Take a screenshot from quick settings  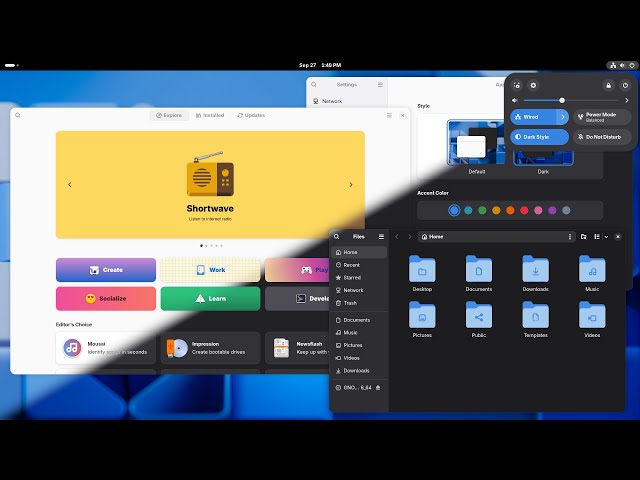pyautogui.click(x=517, y=85)
